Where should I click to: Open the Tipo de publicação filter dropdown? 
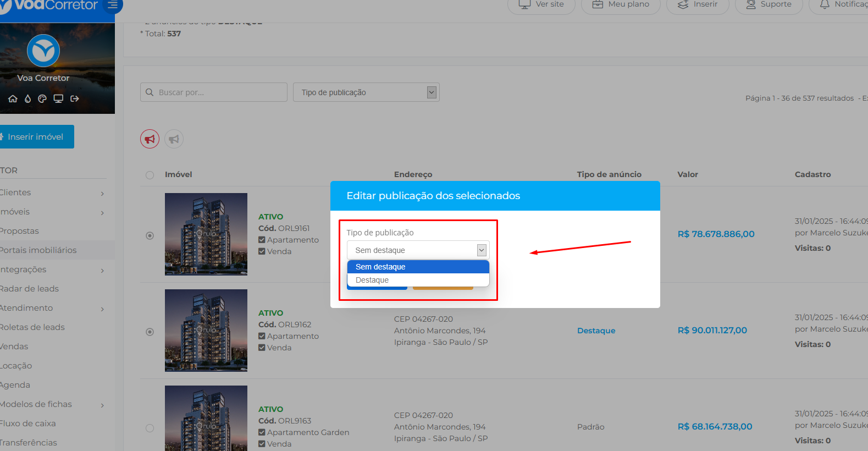(x=366, y=92)
